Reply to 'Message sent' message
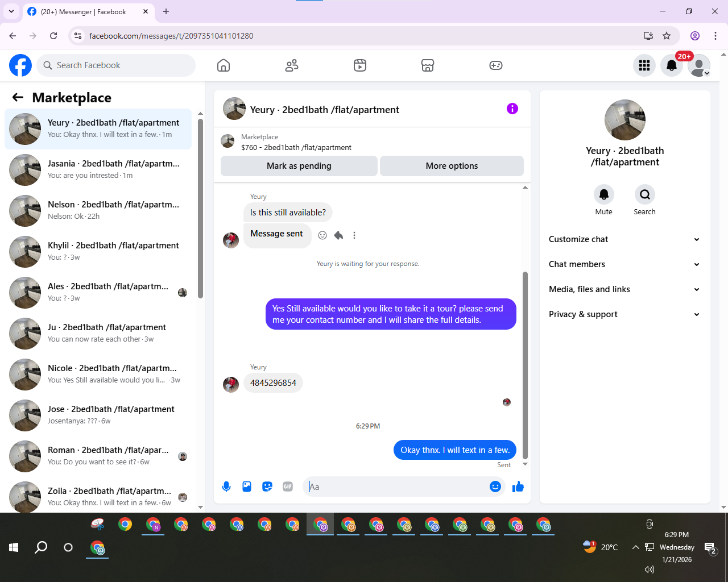The image size is (728, 582). pos(338,235)
